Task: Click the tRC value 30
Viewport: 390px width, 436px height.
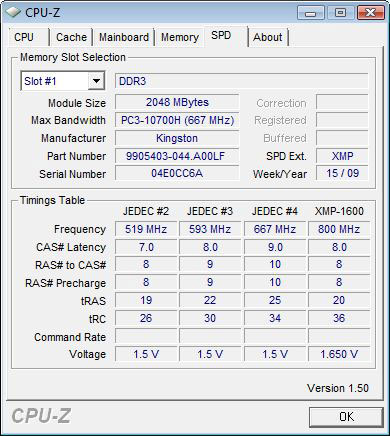Action: point(210,318)
